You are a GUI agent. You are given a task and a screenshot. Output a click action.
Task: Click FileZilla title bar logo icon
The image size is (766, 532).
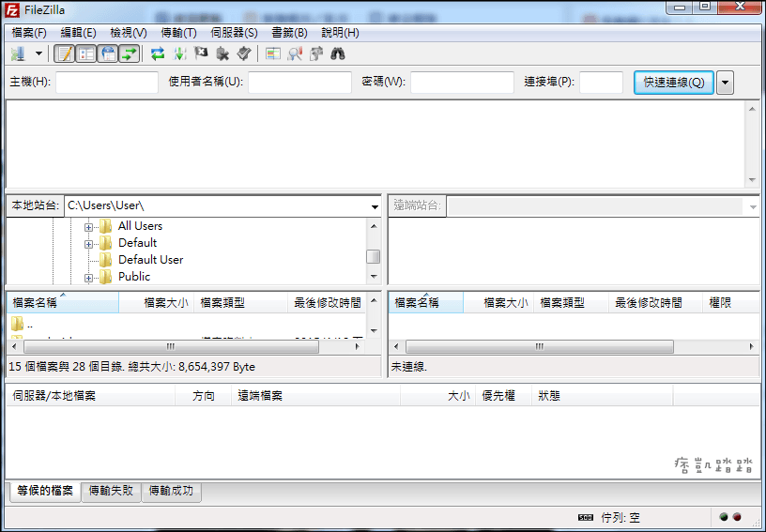11,10
